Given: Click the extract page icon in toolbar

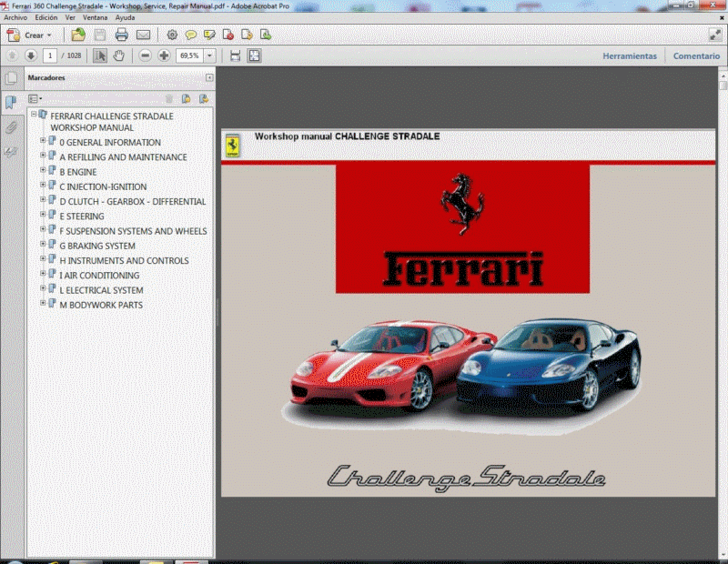Looking at the screenshot, I should coord(247,35).
